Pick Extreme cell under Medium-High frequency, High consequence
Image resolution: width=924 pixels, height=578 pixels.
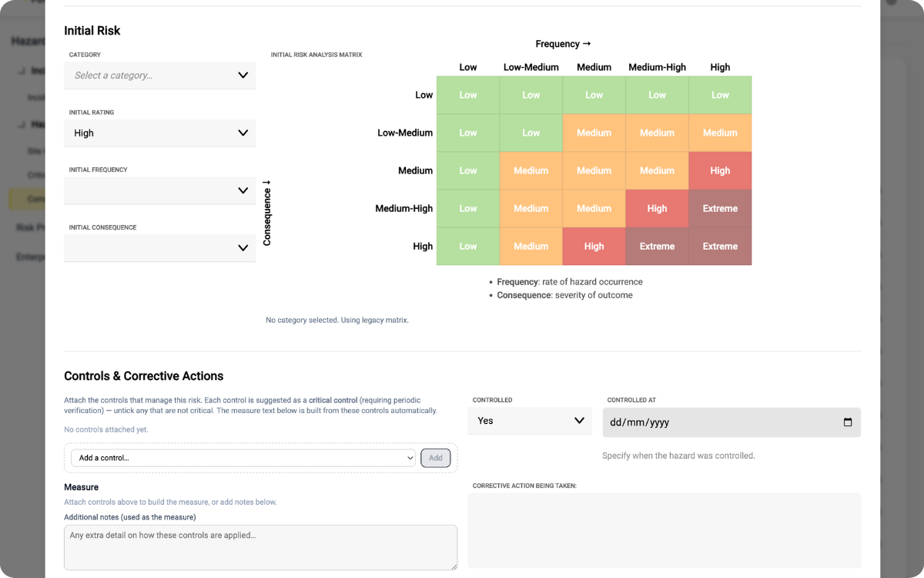tap(657, 247)
